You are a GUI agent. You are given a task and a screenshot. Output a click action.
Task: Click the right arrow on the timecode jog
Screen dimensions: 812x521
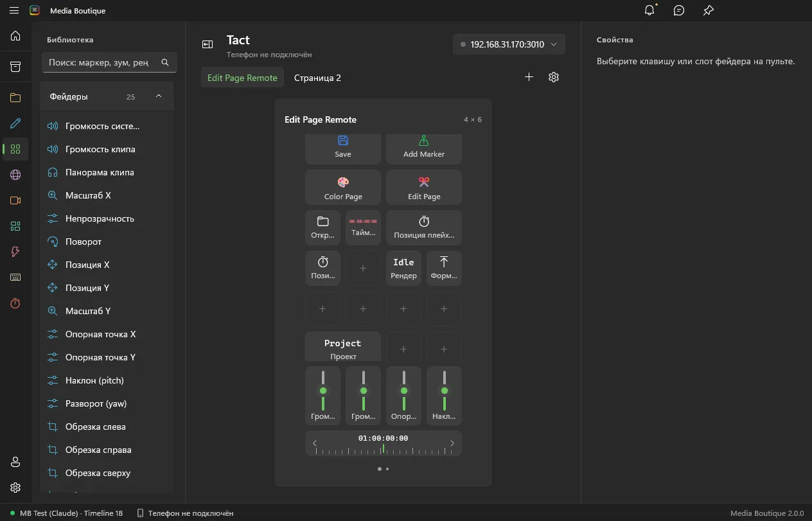tap(452, 443)
